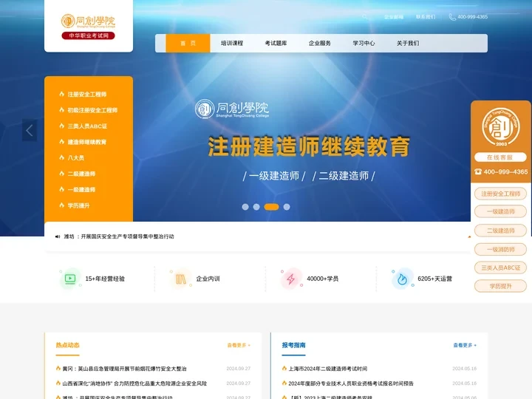Open the 关于我们 menu item
532x399 pixels.
pos(408,43)
